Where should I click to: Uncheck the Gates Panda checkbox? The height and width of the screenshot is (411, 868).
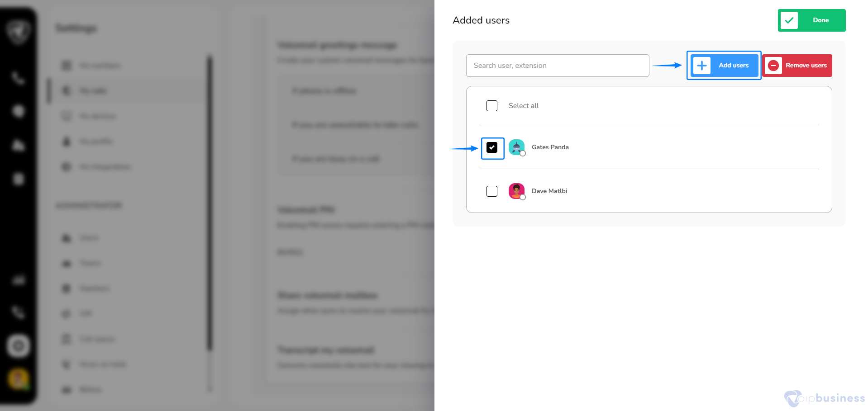pyautogui.click(x=492, y=147)
